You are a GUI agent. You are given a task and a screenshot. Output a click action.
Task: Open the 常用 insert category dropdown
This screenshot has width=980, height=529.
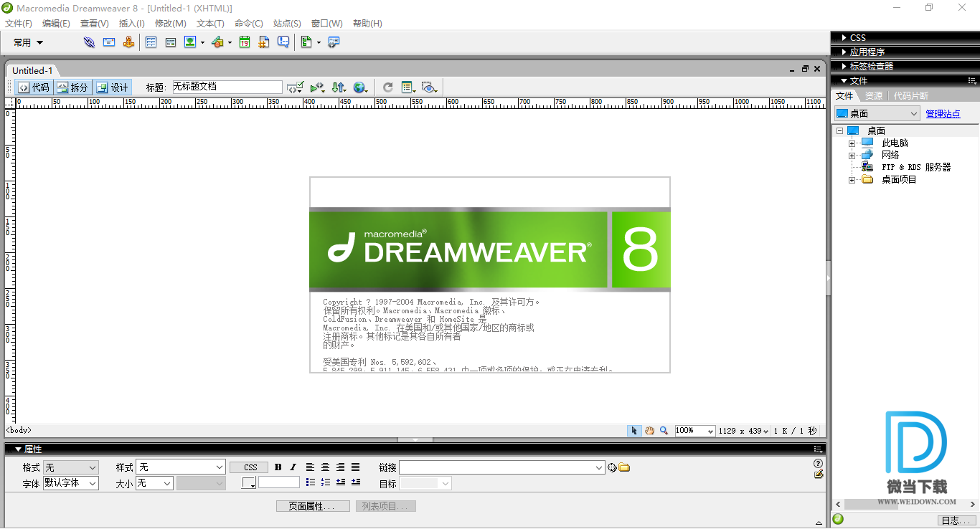point(29,43)
